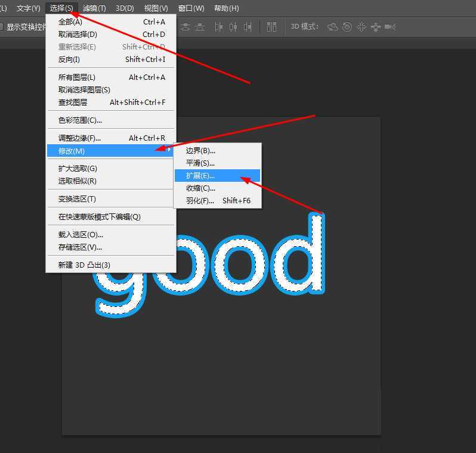Select 载入选区(O)... menu entry
This screenshot has height=453, width=476.
click(81, 234)
